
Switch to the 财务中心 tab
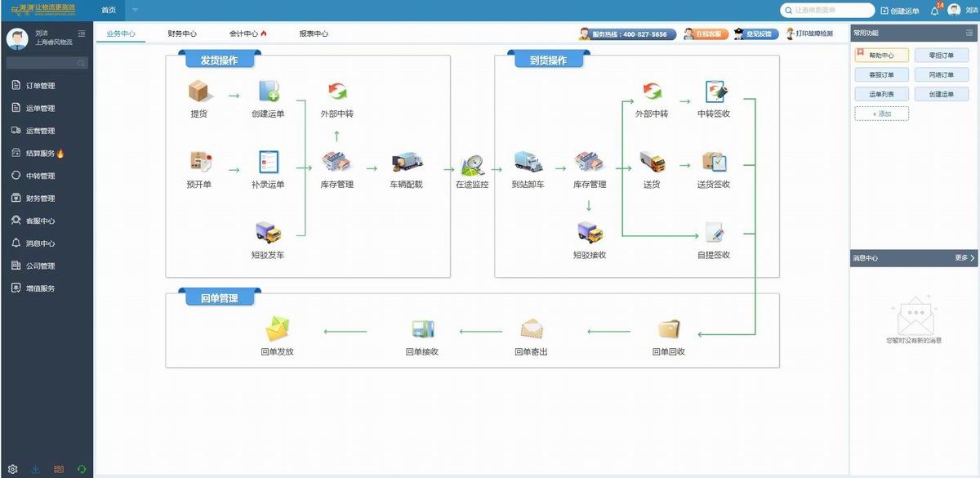tap(182, 34)
